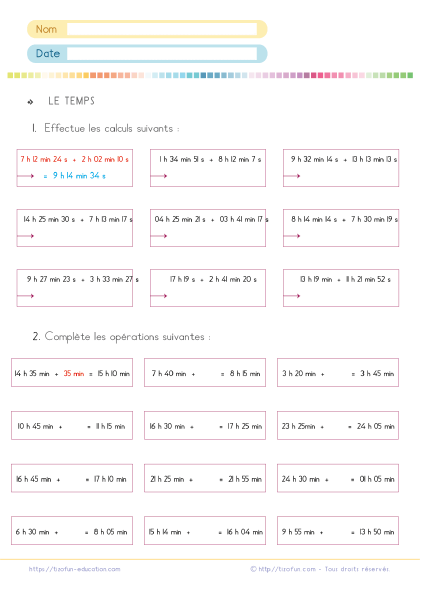Viewport: 421px width, 595px height.
Task: Click the blank in the 7 h 40 min operation
Action: pos(208,373)
